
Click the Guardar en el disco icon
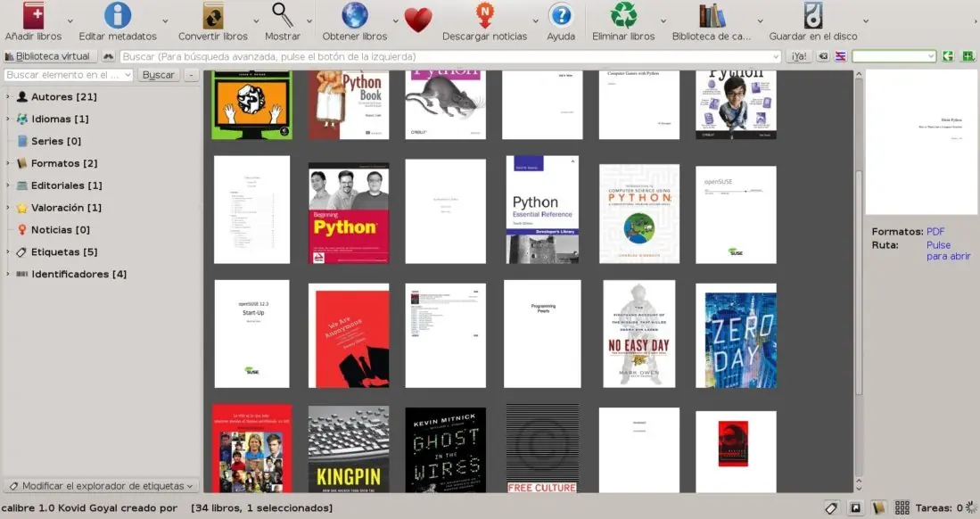coord(812,16)
